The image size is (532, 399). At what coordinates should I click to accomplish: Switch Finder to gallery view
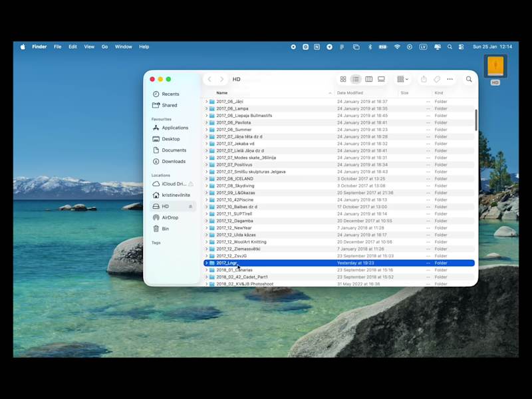(381, 79)
